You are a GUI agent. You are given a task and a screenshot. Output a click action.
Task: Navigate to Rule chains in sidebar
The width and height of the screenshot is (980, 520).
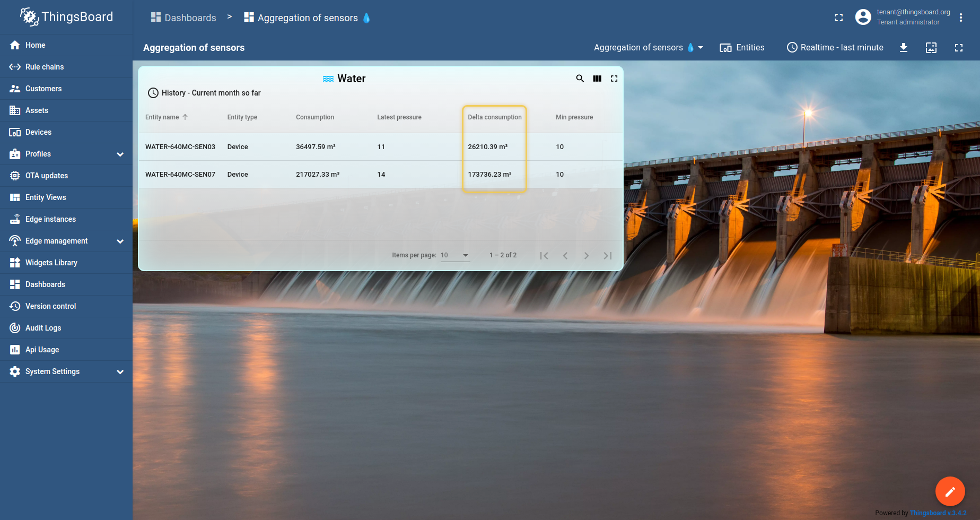(45, 67)
